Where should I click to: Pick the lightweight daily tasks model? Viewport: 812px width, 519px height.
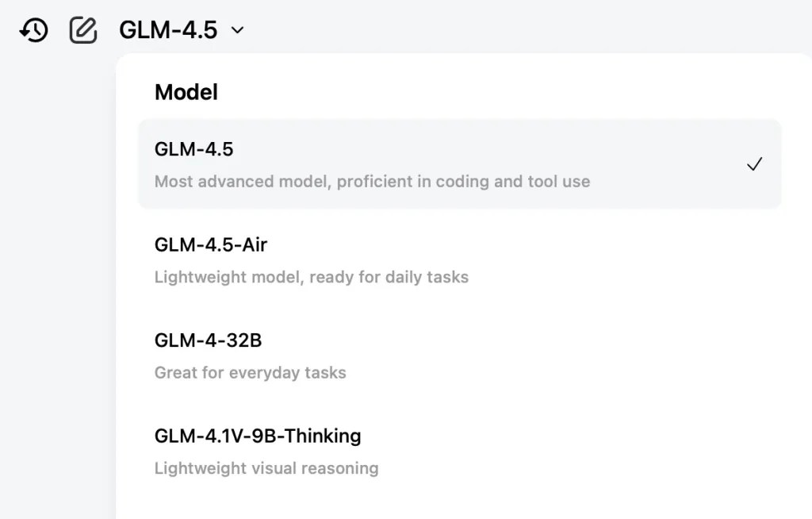pyautogui.click(x=459, y=260)
